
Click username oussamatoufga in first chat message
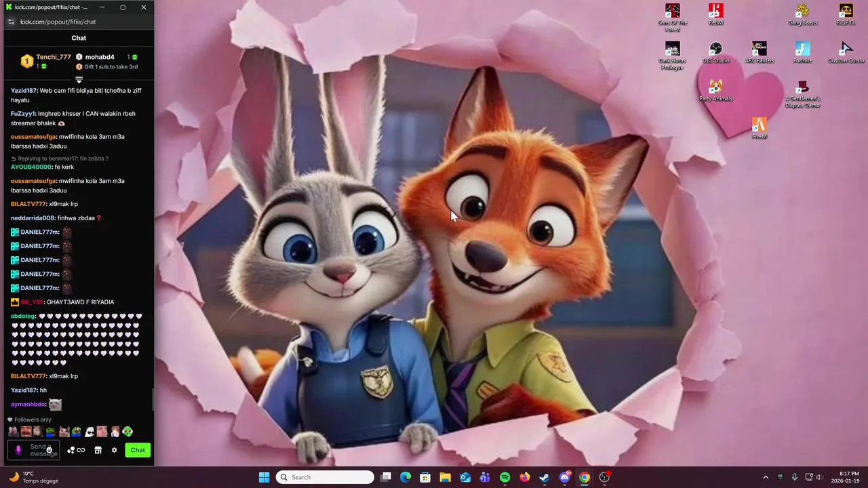tap(33, 137)
